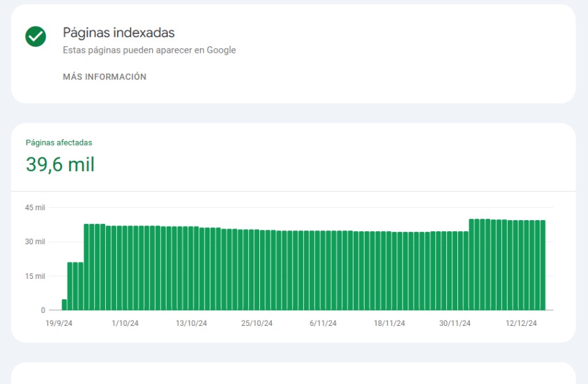Click the 25/10/24 date label
This screenshot has height=384, width=588.
(257, 323)
